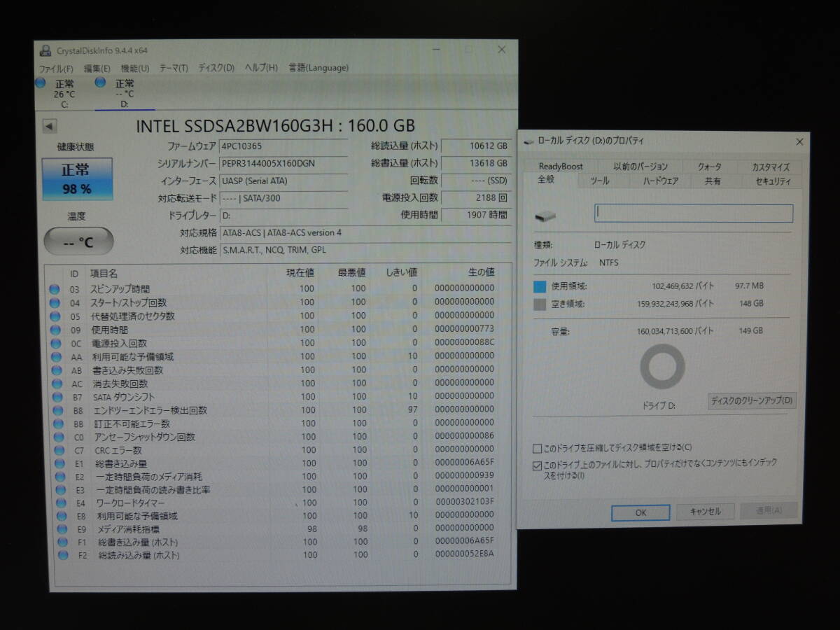This screenshot has height=630, width=840.
Task: Switch to the セキュリティ tab
Action: click(773, 182)
